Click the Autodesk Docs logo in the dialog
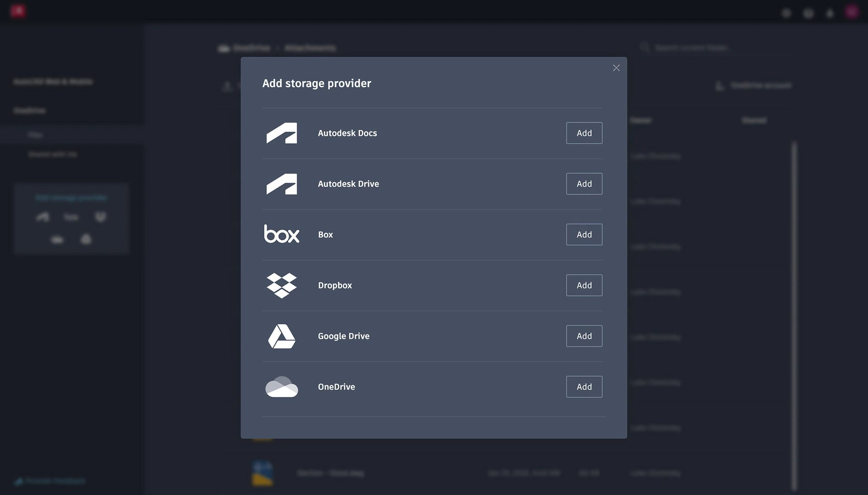The width and height of the screenshot is (868, 495). click(281, 133)
